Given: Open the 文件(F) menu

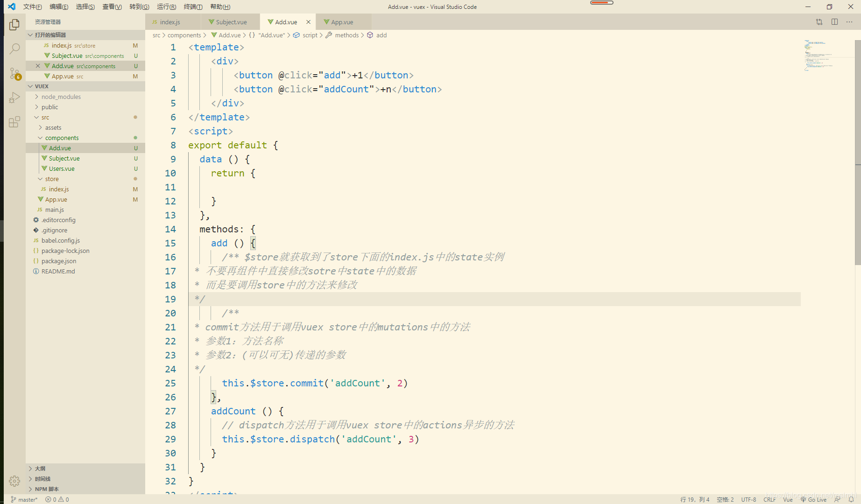Looking at the screenshot, I should (32, 7).
